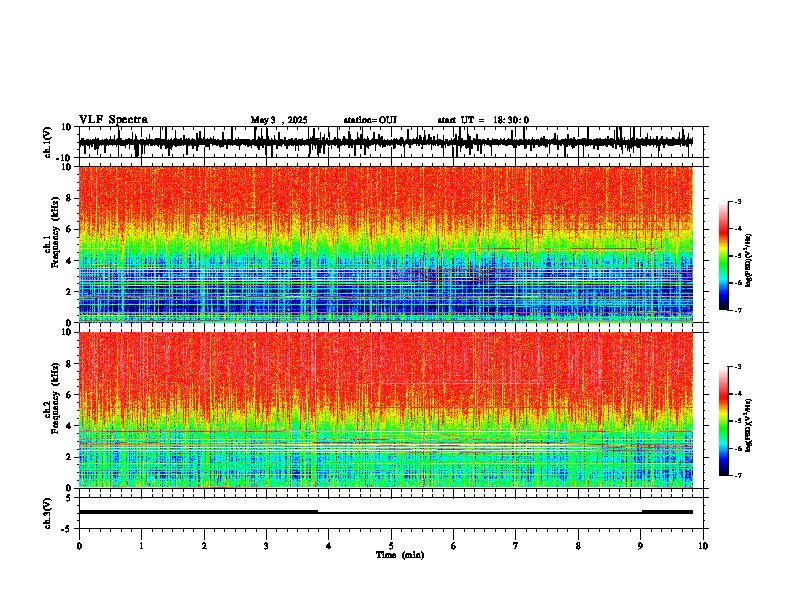Click time axis tick label "7"
The width and height of the screenshot is (792, 612).
coord(516,546)
